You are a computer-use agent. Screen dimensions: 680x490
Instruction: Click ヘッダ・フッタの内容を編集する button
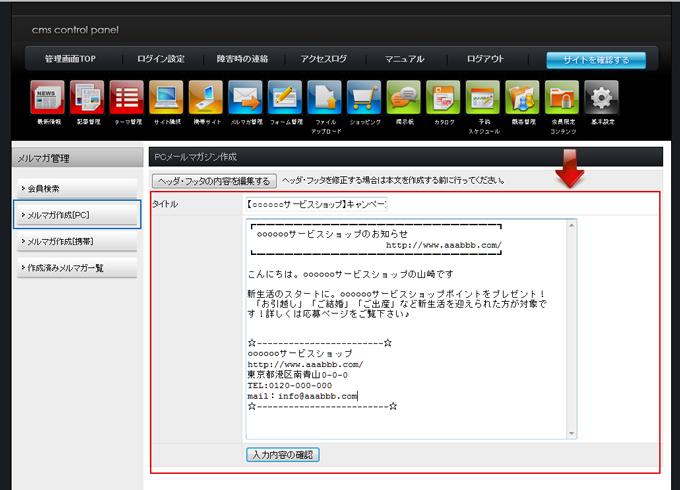click(x=214, y=181)
